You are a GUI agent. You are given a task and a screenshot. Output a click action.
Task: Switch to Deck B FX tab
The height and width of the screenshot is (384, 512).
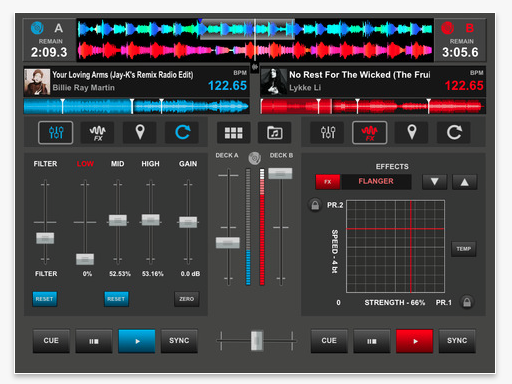point(369,133)
